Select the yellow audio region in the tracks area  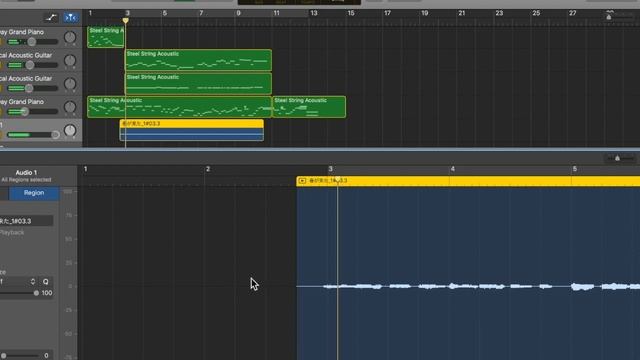click(x=191, y=130)
